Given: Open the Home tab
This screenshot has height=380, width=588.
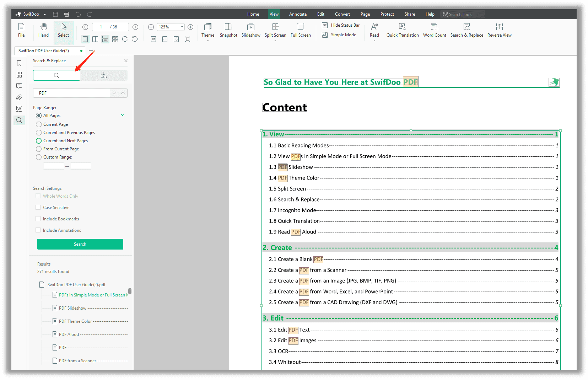Looking at the screenshot, I should click(253, 14).
